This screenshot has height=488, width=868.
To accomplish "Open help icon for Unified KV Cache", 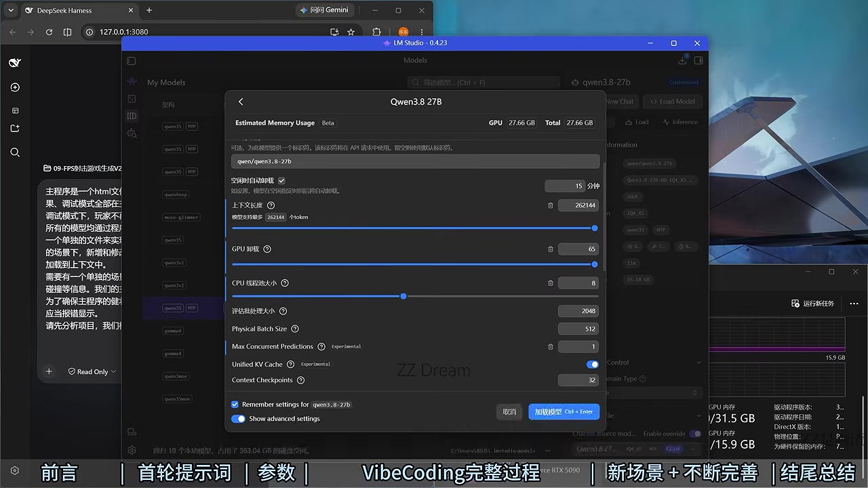I will point(291,364).
